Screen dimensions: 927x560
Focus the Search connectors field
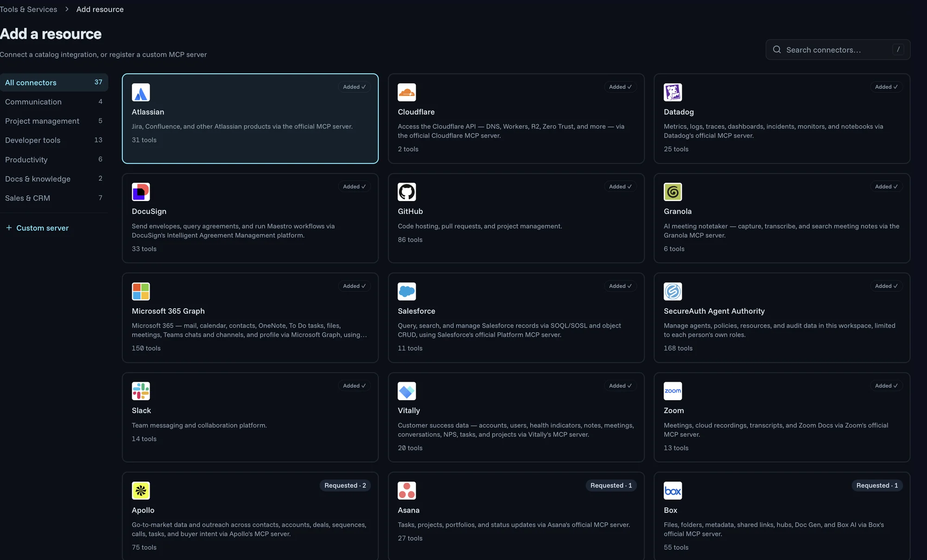click(838, 50)
